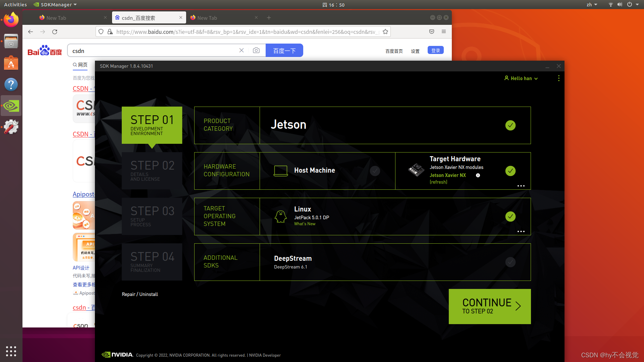Expand the Hello han account dropdown
Viewport: 644px width, 362px height.
521,78
